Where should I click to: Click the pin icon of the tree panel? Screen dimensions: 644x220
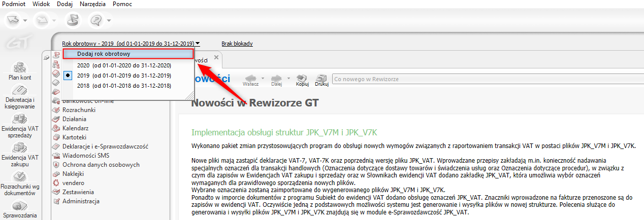click(47, 58)
